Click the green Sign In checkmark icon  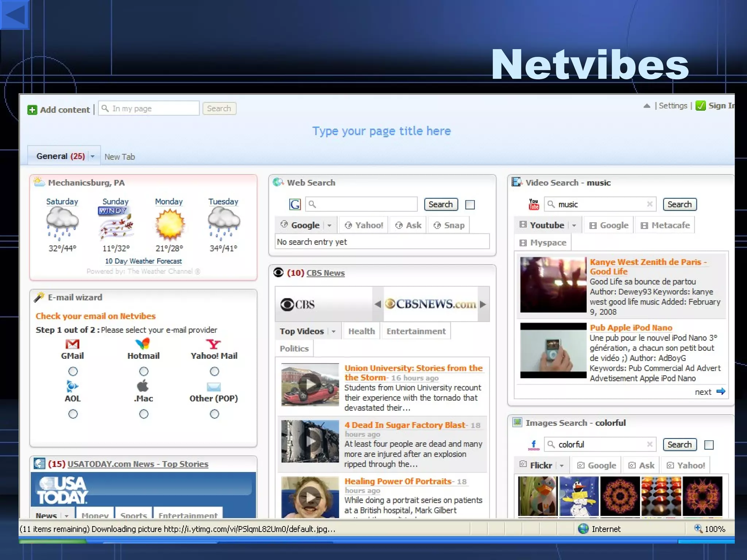point(700,106)
